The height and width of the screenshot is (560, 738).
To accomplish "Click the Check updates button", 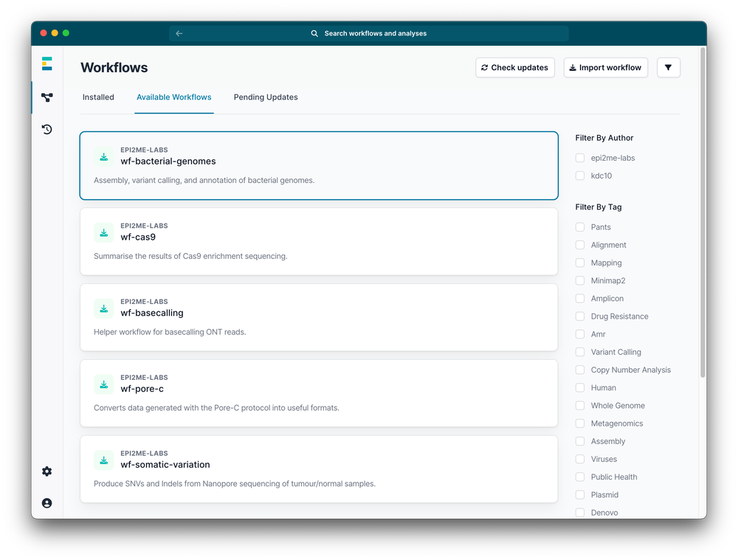I will (515, 67).
